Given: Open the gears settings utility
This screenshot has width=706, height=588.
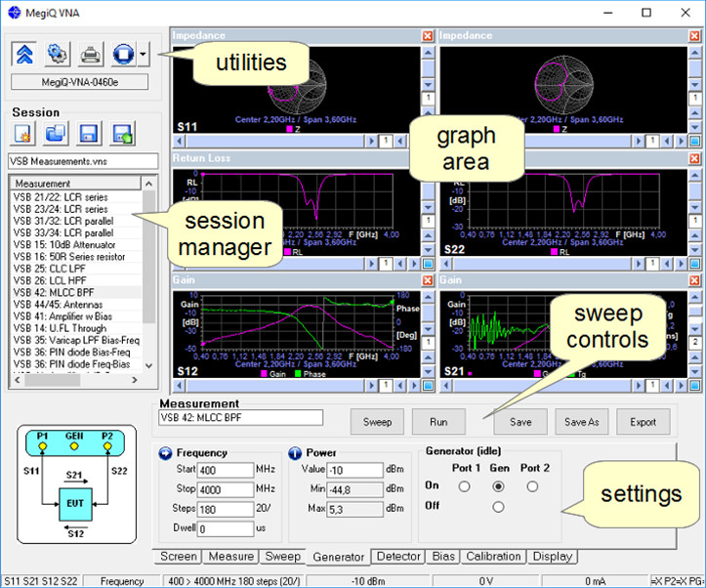Looking at the screenshot, I should tap(58, 54).
